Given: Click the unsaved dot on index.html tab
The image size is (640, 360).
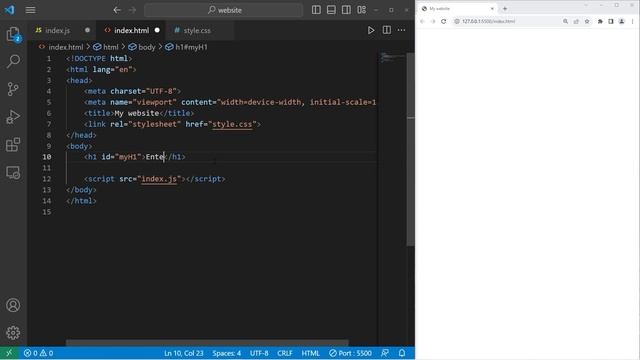Looking at the screenshot, I should pyautogui.click(x=157, y=30).
